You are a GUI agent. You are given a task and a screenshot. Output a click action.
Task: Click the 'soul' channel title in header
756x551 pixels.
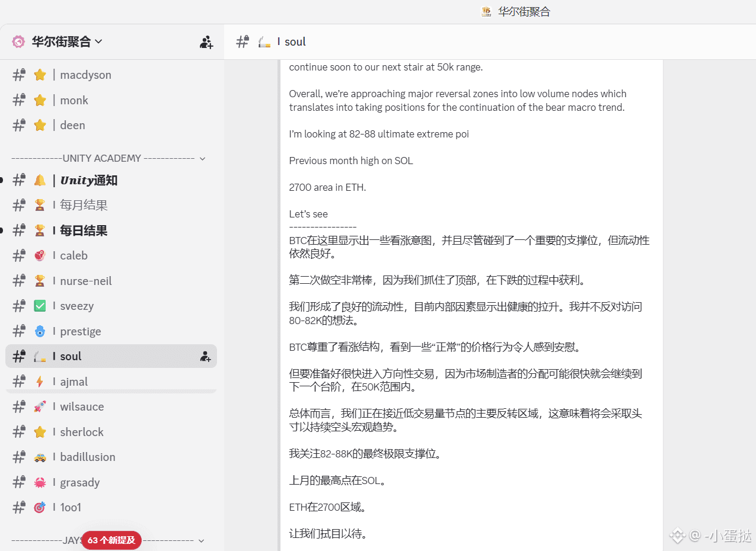[295, 41]
